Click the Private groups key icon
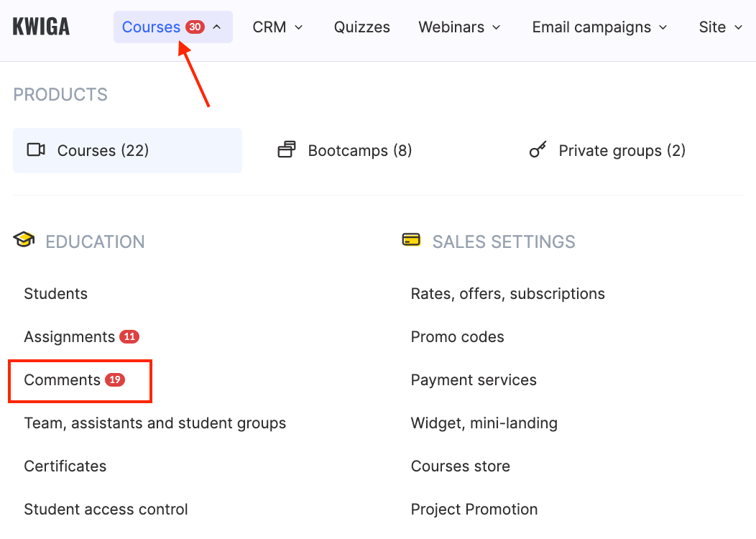 tap(538, 150)
